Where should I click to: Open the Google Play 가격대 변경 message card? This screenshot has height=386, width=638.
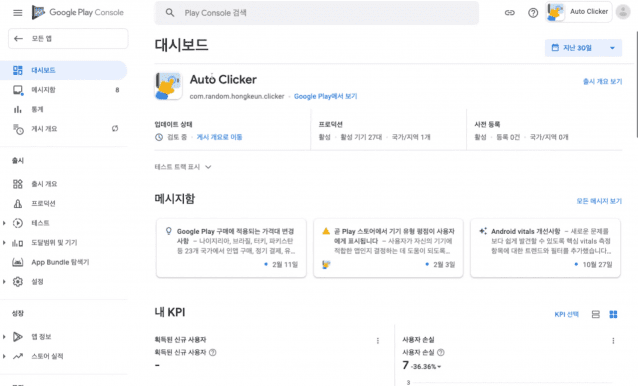point(231,248)
